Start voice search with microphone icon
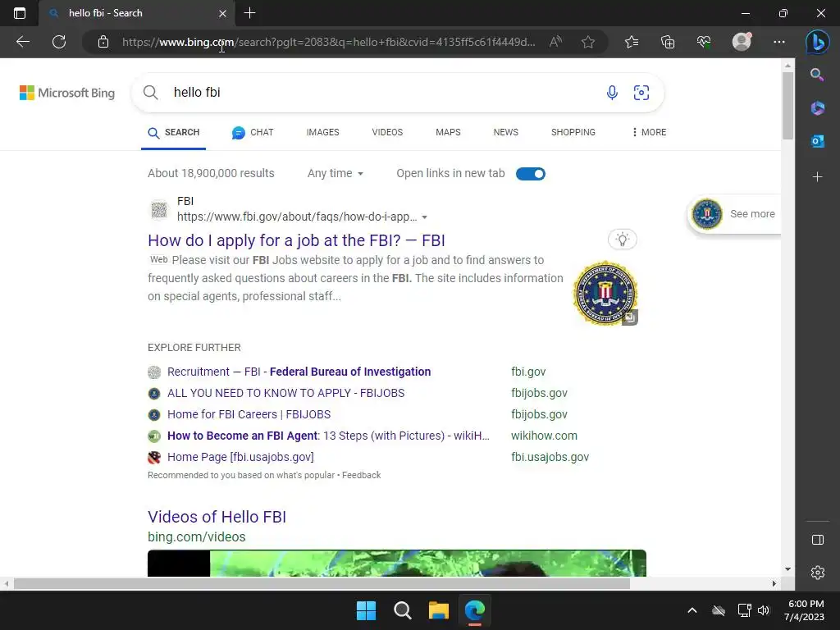This screenshot has height=630, width=840. coord(612,92)
